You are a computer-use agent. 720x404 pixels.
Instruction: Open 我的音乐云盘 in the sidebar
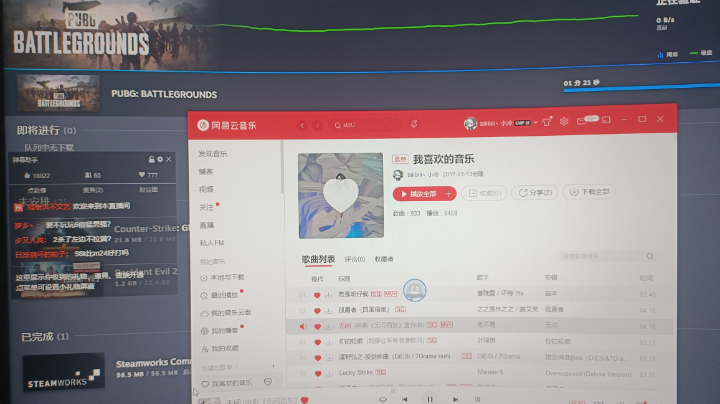pos(226,313)
